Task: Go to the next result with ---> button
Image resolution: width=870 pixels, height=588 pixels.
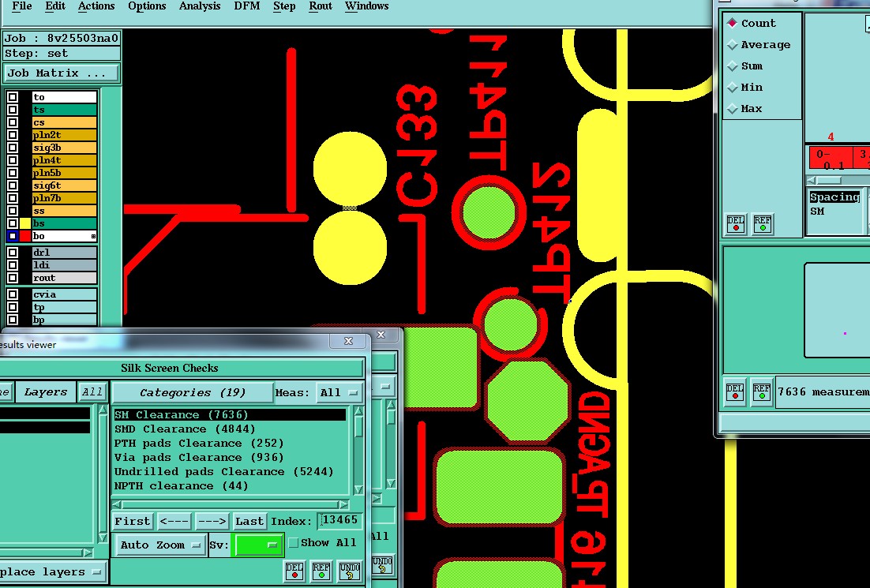Action: 212,522
